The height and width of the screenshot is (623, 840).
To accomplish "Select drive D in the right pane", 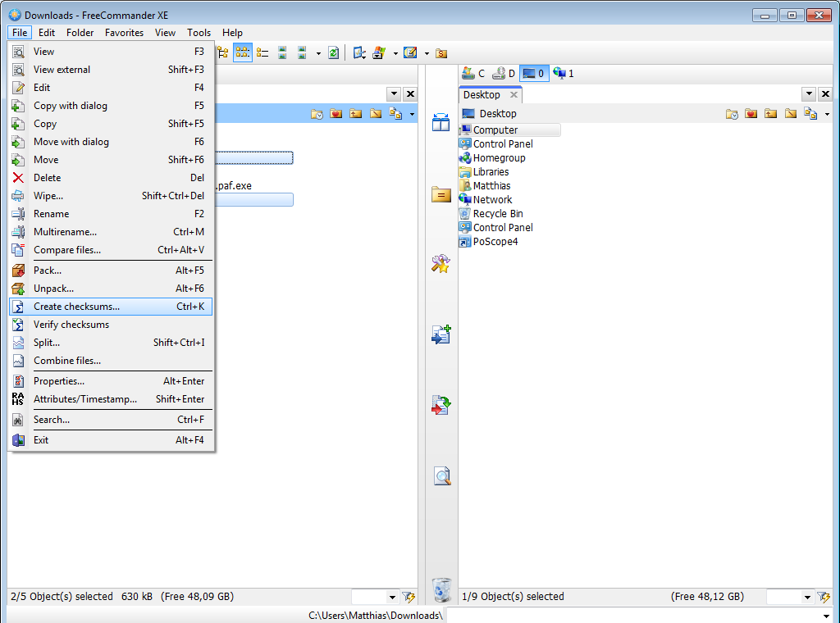I will (504, 73).
